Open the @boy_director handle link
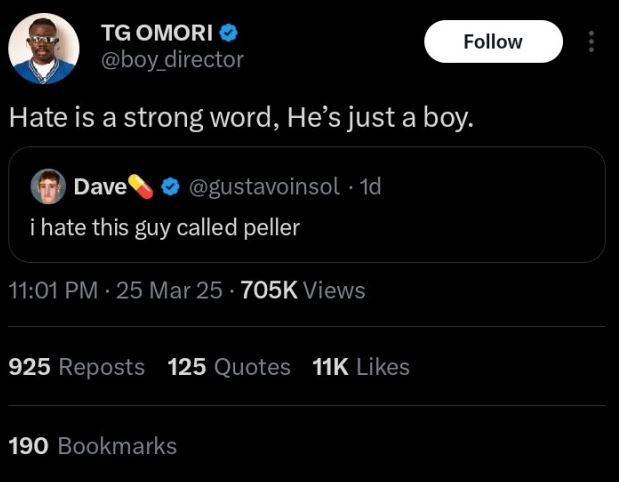619x482 pixels. pyautogui.click(x=172, y=60)
